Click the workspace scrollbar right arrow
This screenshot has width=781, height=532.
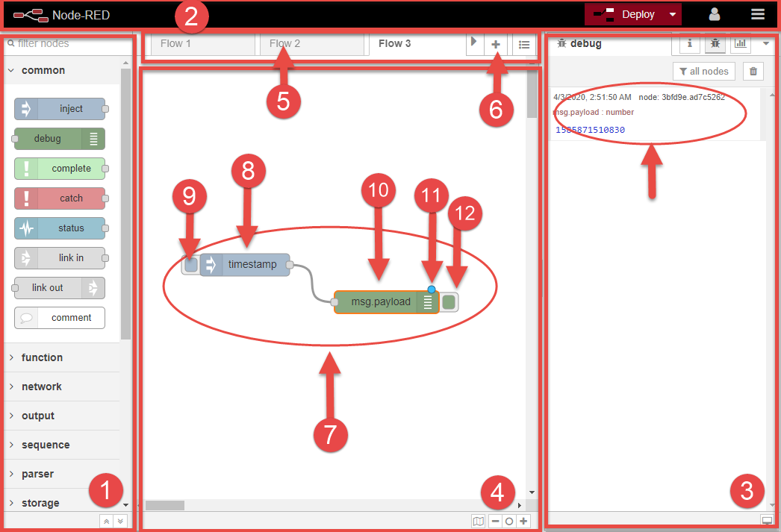coord(520,506)
